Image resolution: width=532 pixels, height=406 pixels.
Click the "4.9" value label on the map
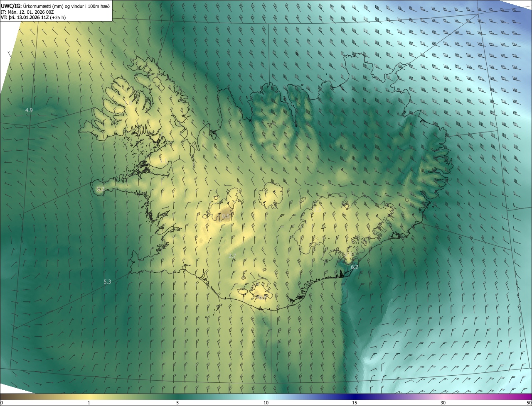tap(29, 110)
